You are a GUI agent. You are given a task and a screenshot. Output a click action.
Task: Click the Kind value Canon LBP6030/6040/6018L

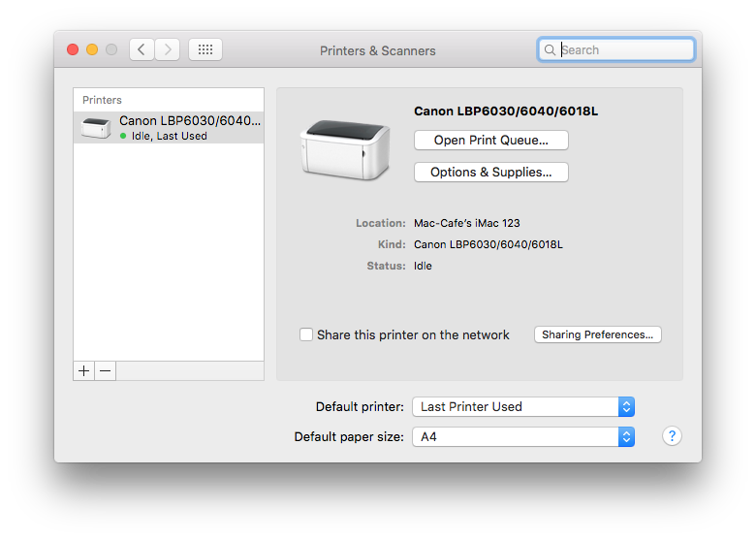point(488,244)
